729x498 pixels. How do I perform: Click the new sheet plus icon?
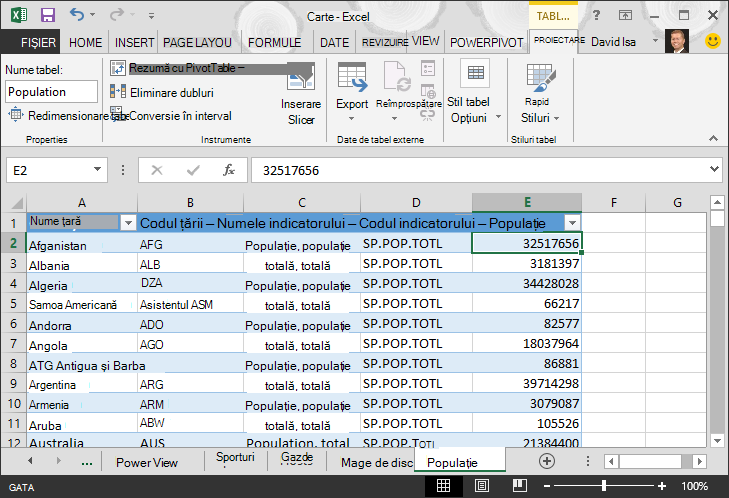pyautogui.click(x=547, y=461)
